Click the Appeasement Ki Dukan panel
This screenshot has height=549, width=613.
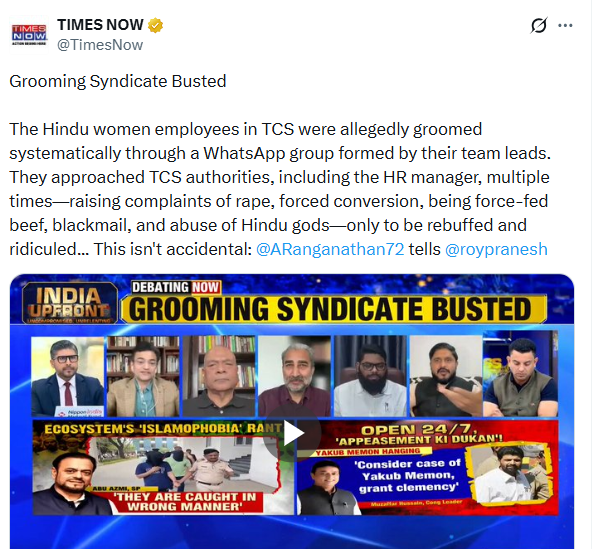tap(428, 468)
